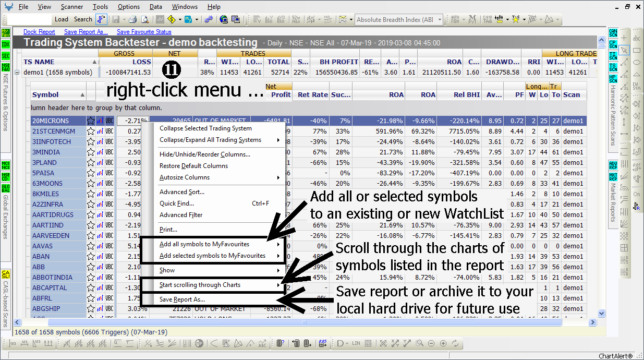Click the save disk icon in toolbar
Viewport: 644px width, 360px height.
coord(115,19)
